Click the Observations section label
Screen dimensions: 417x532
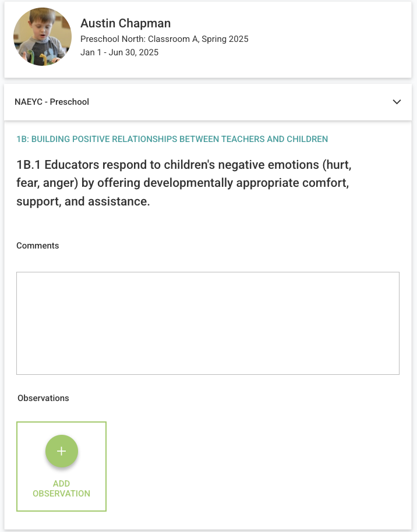pos(43,398)
